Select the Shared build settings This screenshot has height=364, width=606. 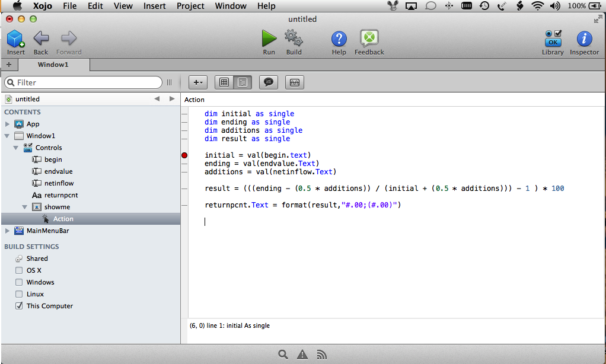coord(37,258)
